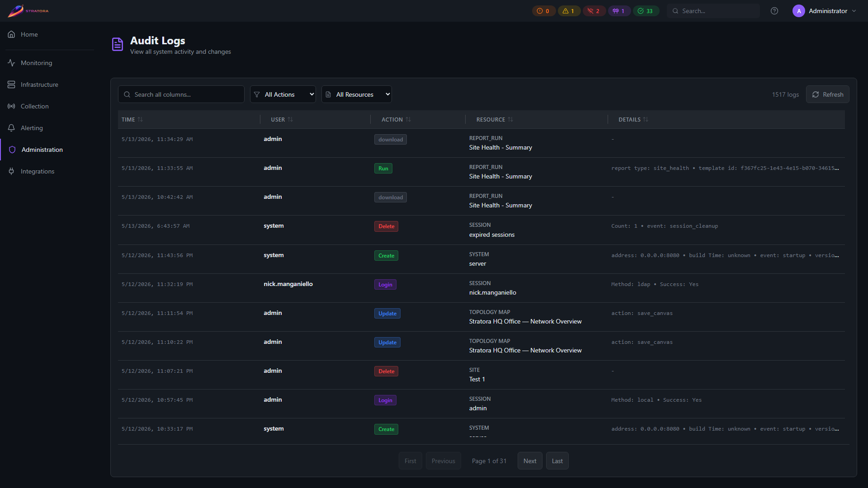The width and height of the screenshot is (868, 488).
Task: Click the Integrations plug icon
Action: click(x=11, y=171)
